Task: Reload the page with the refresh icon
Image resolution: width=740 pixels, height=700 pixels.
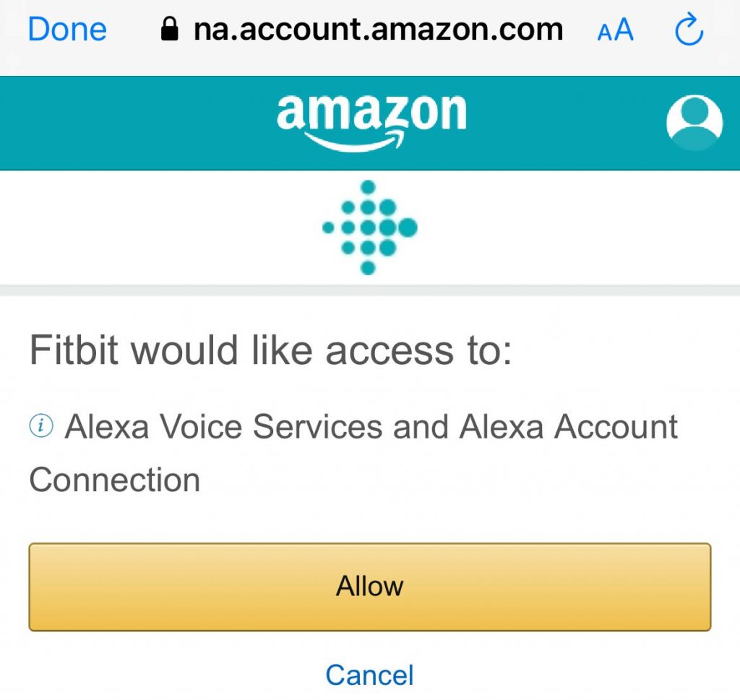Action: point(688,30)
